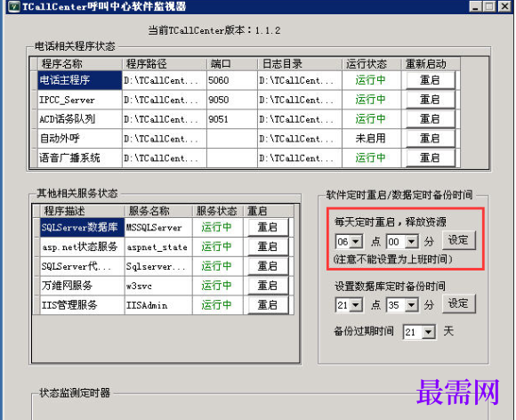
Task: Open the 备份过期时间 days dropdown
Action: tap(429, 332)
